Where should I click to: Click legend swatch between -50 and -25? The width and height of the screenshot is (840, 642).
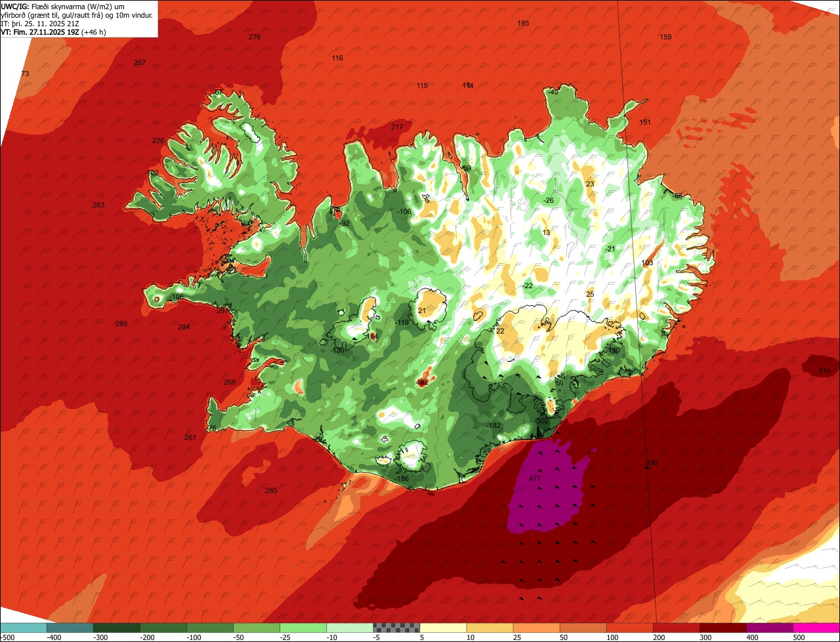pyautogui.click(x=256, y=628)
